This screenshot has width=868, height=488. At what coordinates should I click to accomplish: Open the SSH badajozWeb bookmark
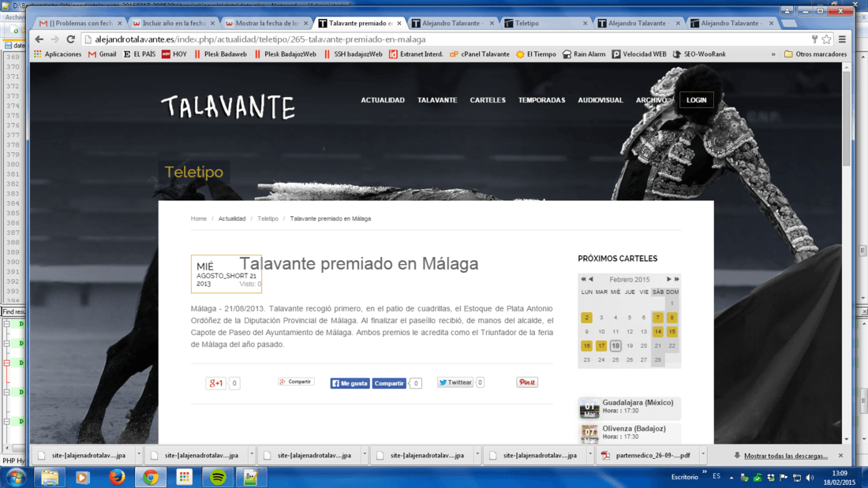pos(354,54)
